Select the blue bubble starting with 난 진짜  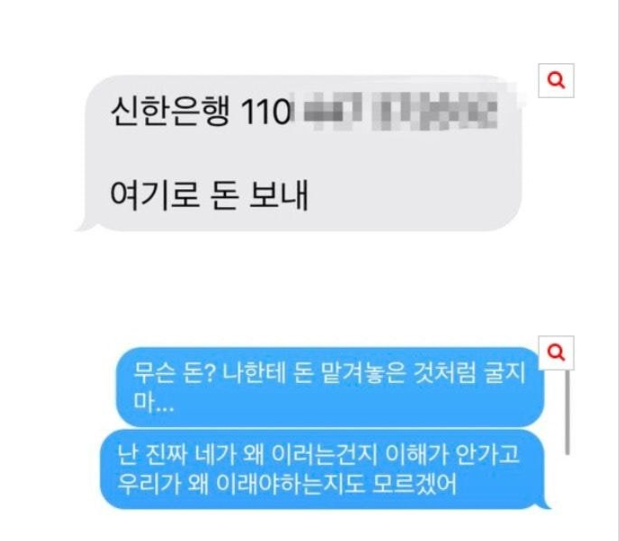click(325, 470)
